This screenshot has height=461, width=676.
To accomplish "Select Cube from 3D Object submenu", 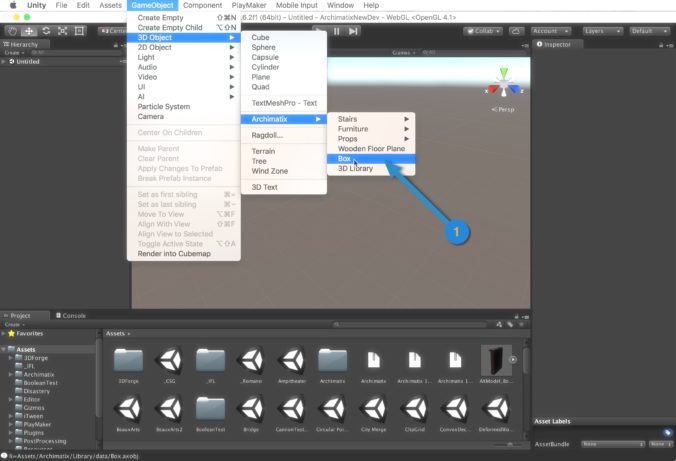I will 284,38.
